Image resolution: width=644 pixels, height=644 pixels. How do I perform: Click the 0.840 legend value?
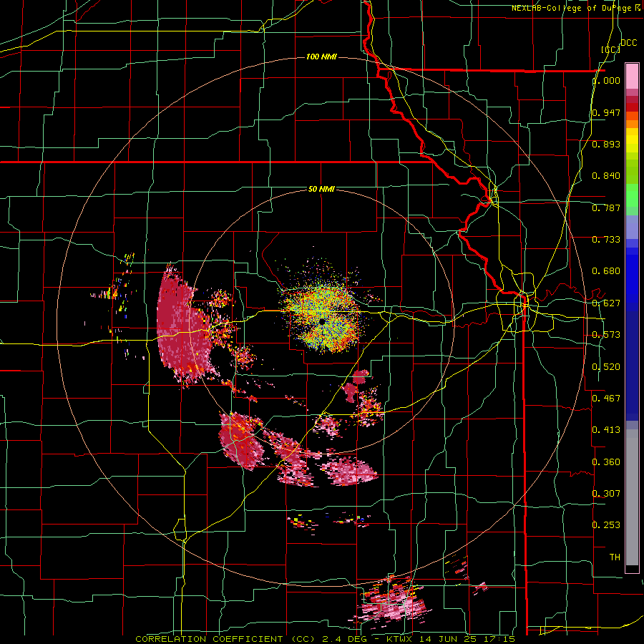606,176
